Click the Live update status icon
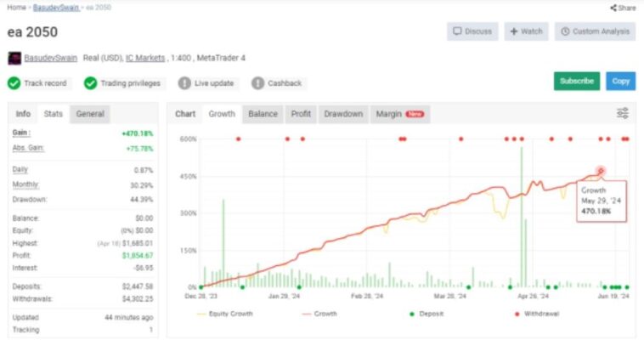The height and width of the screenshot is (340, 644). tap(184, 83)
